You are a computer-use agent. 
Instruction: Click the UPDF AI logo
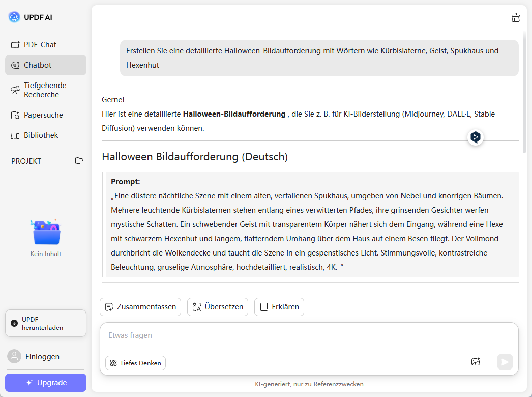click(x=13, y=17)
